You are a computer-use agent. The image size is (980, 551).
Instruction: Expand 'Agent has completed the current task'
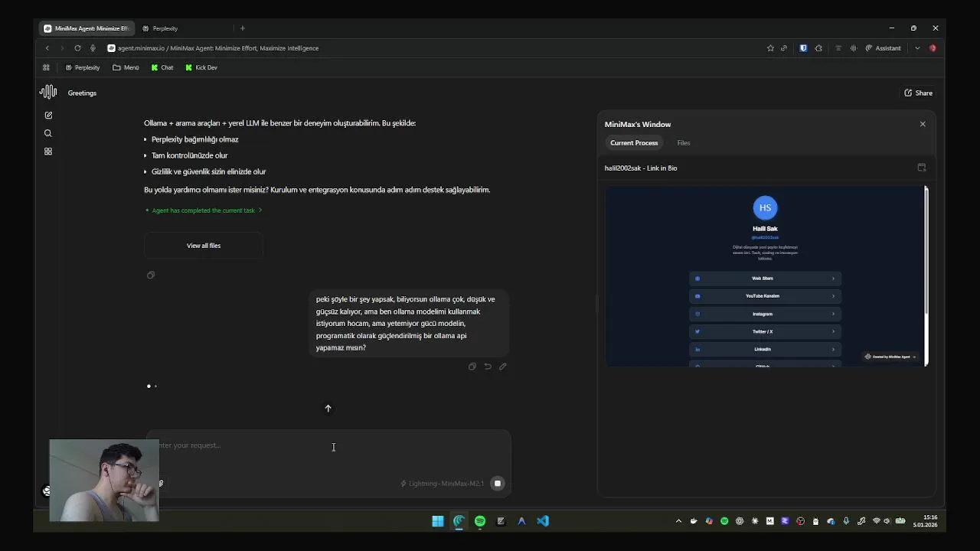(x=204, y=210)
